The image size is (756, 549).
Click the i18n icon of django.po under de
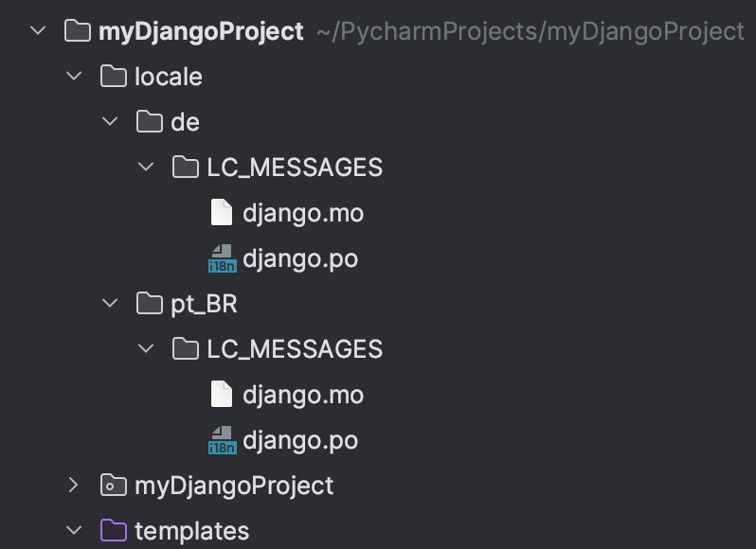(x=223, y=258)
